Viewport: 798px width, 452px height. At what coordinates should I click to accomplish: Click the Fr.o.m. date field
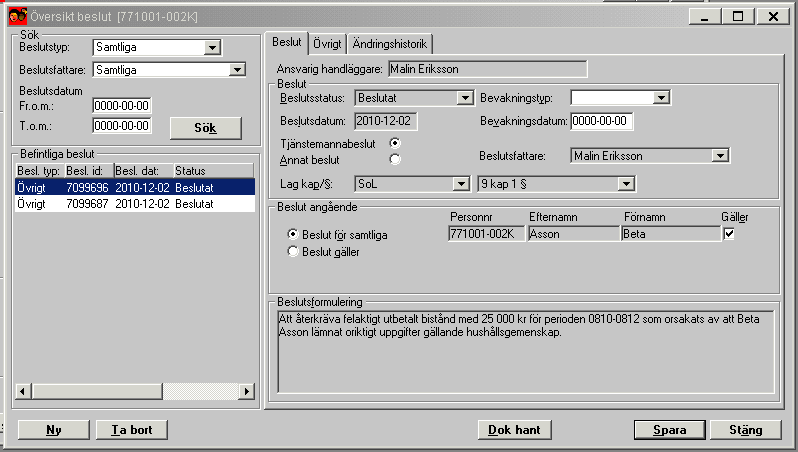click(122, 105)
